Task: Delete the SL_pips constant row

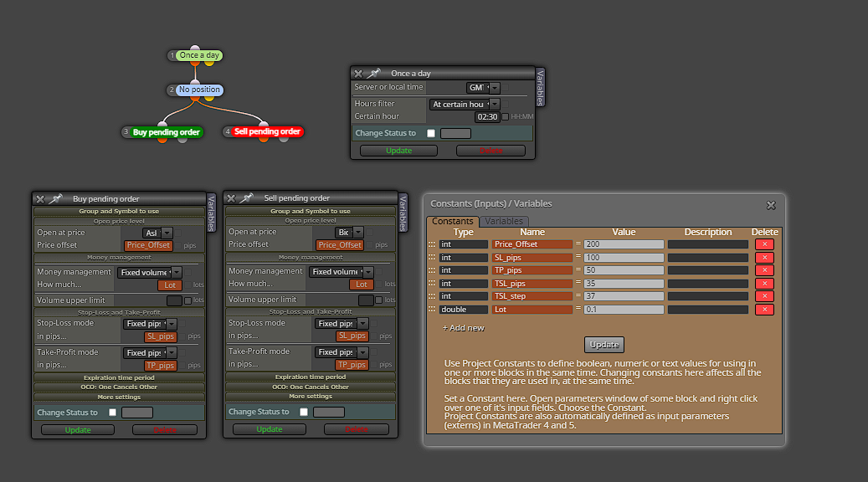Action: (764, 258)
